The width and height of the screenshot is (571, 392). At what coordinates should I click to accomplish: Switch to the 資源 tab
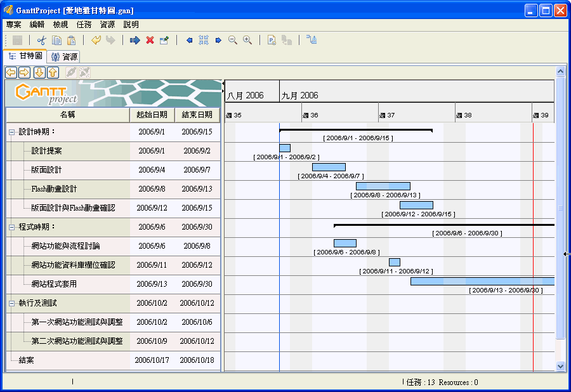(x=64, y=57)
